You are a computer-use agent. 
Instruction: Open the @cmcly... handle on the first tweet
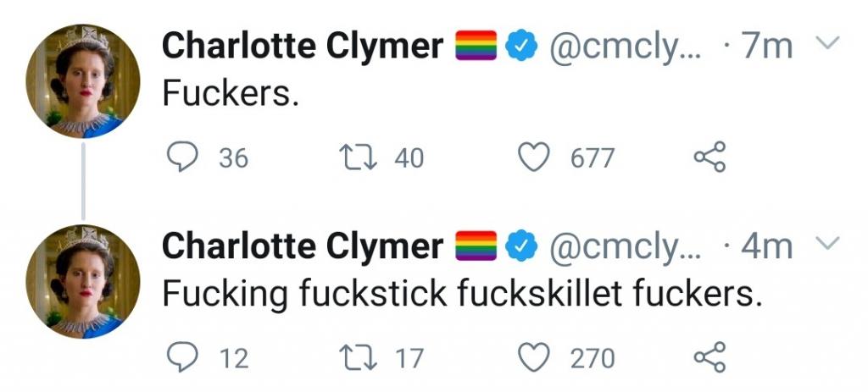pos(625,47)
